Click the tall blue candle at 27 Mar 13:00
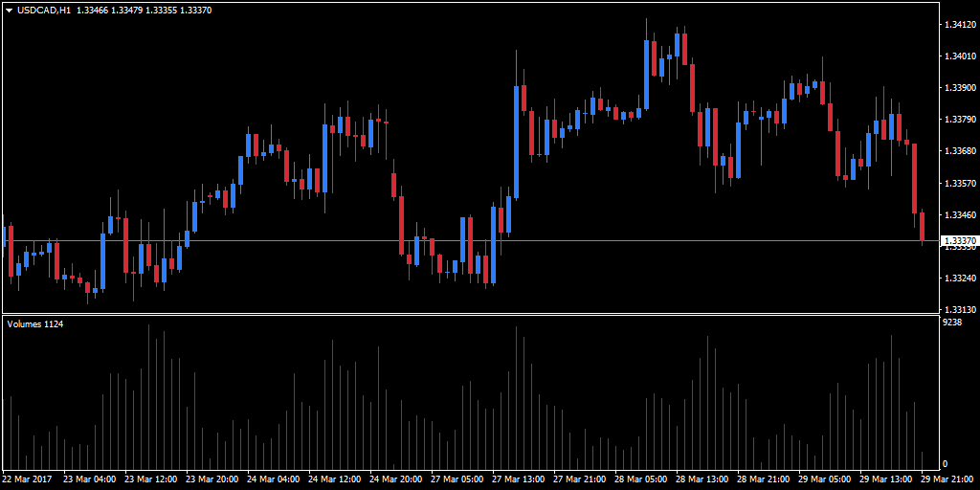Viewport: 980px width, 490px height. click(516, 143)
